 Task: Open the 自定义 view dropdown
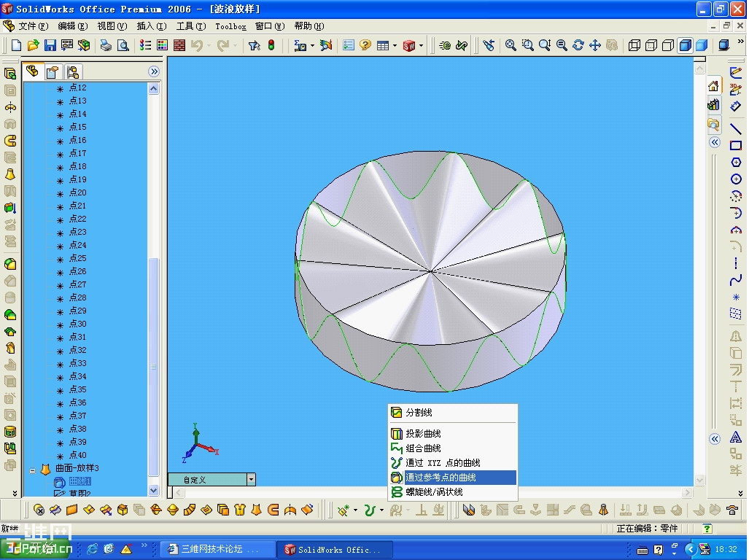pos(251,479)
